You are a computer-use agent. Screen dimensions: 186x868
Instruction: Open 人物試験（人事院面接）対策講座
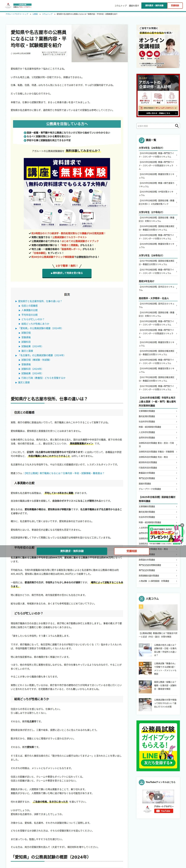(x=158, y=581)
